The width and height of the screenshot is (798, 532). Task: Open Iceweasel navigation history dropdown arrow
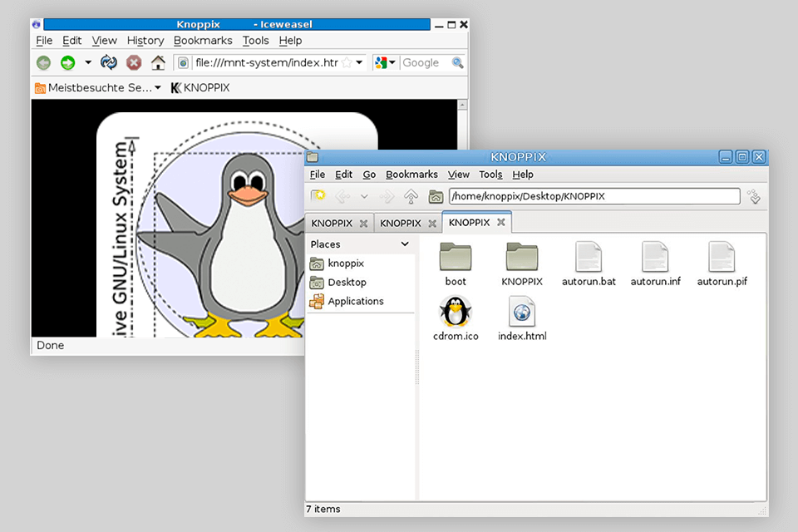coord(88,62)
